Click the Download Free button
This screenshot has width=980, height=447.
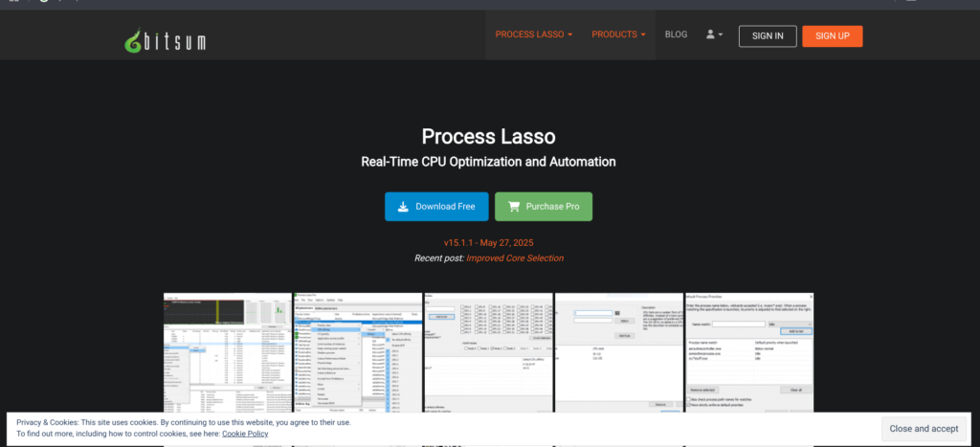tap(436, 207)
